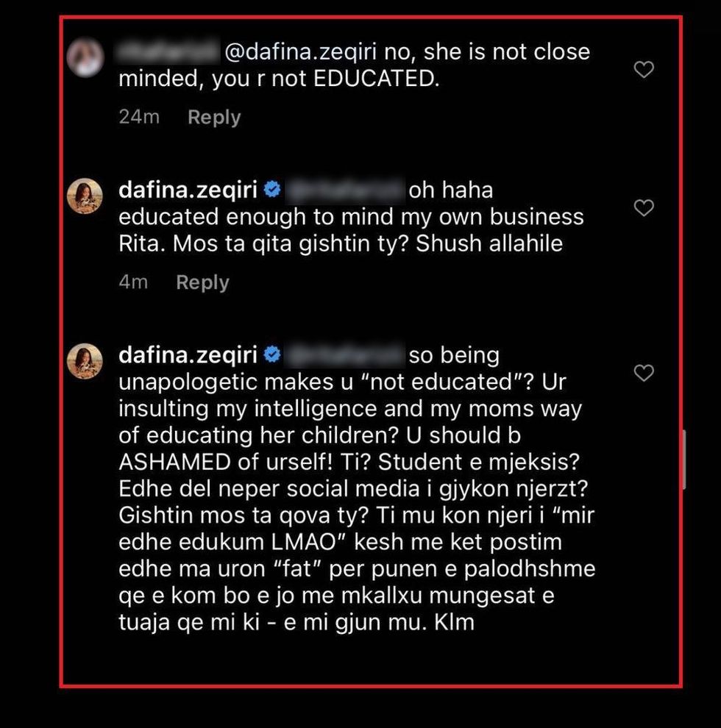Open blurred mention before 'so being'

344,356
